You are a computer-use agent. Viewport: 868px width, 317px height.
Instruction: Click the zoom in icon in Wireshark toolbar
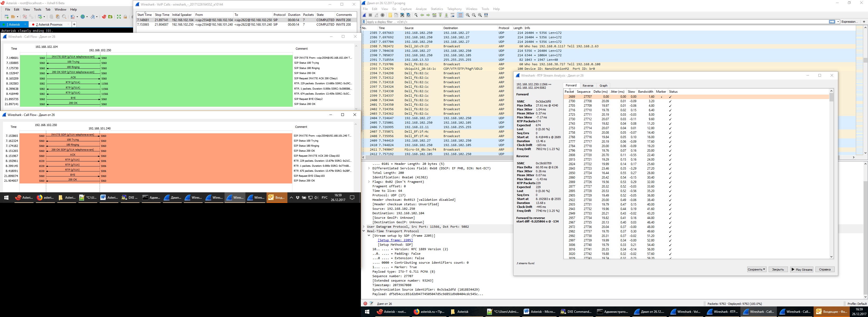pyautogui.click(x=468, y=15)
